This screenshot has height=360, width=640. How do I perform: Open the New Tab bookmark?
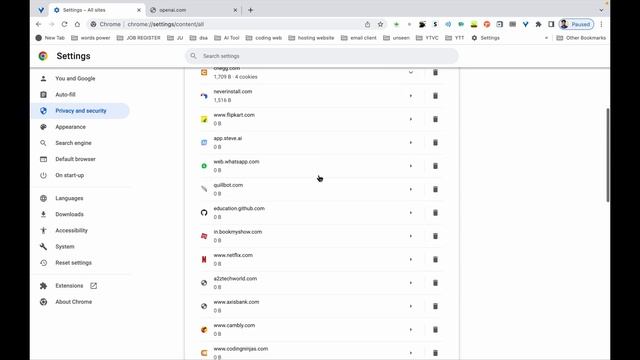(50, 38)
